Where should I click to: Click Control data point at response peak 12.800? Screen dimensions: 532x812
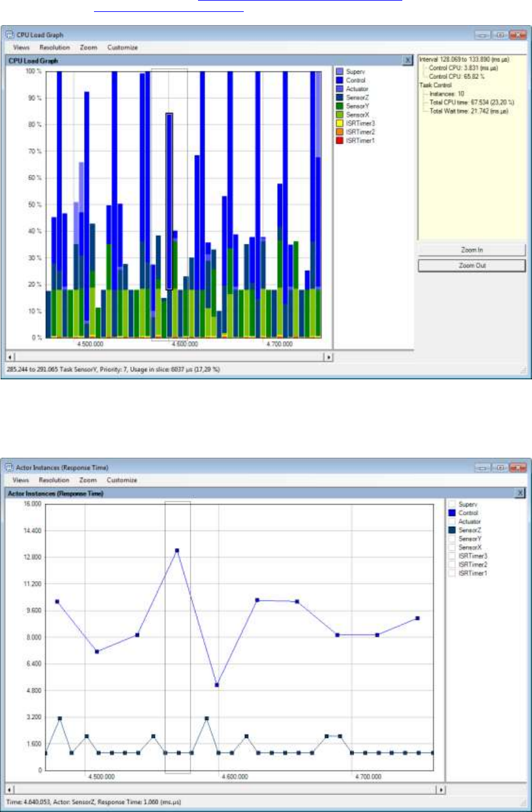click(x=177, y=551)
